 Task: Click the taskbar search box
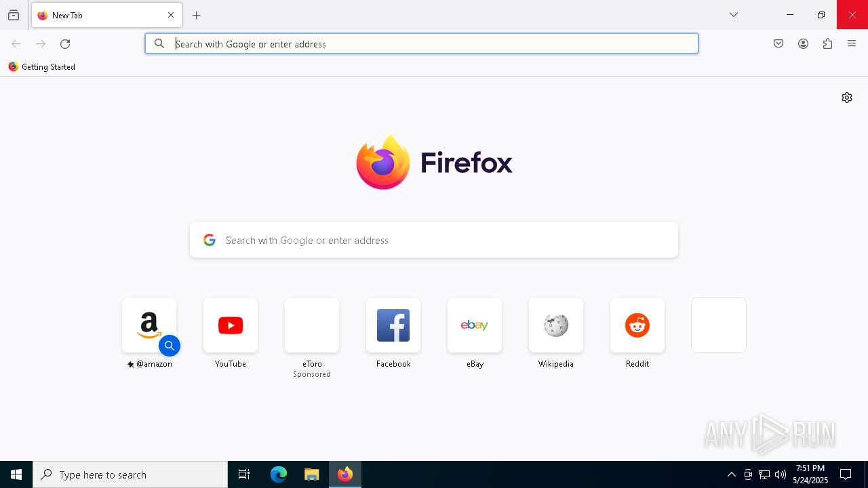(130, 474)
